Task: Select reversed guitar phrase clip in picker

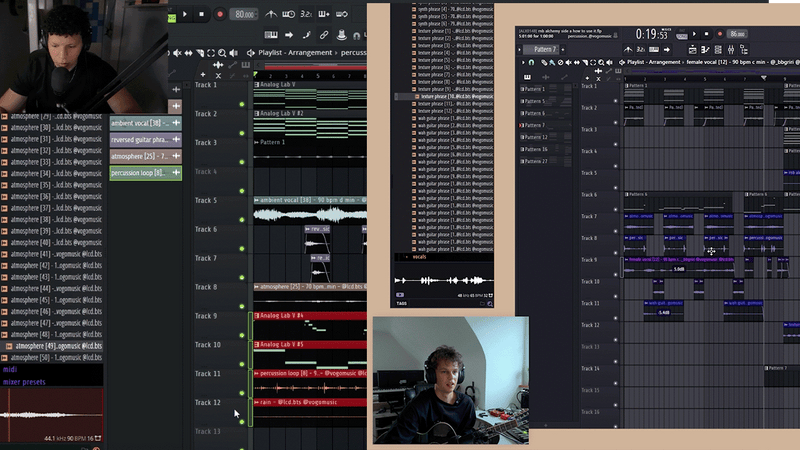Action: pyautogui.click(x=145, y=139)
